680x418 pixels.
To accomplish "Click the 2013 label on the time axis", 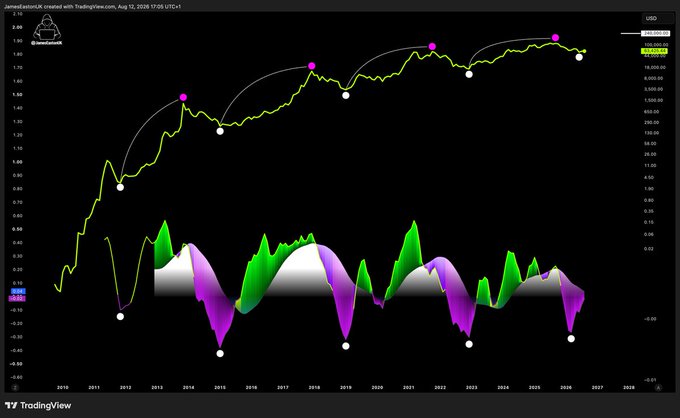I will click(157, 388).
